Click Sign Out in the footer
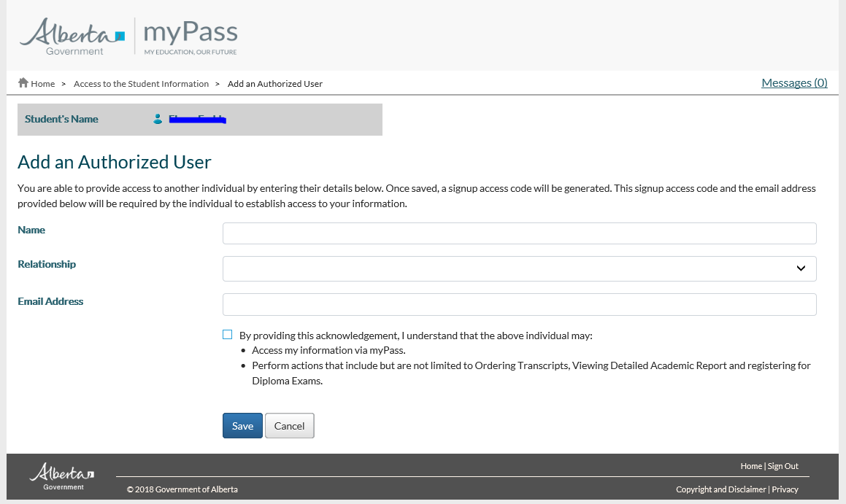 coord(783,466)
